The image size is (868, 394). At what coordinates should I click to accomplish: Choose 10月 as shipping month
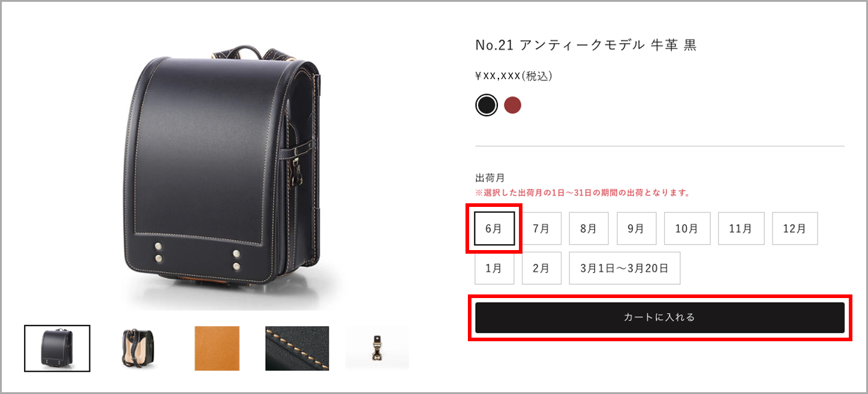point(687,228)
